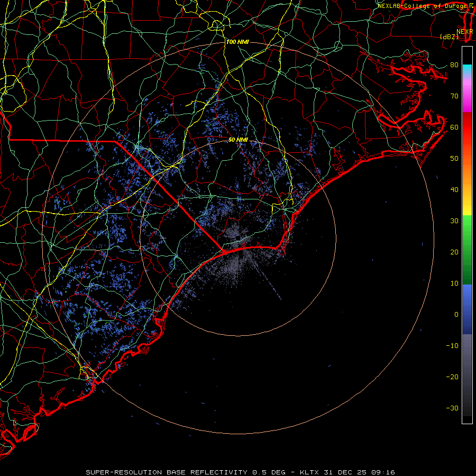476x476 pixels.
Task: Click the "[dBZ]" units label
Action: pos(449,37)
